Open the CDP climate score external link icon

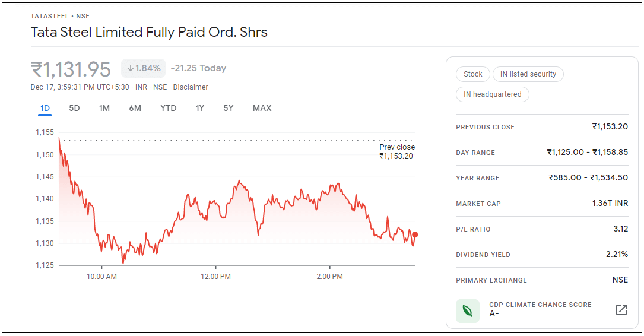[x=621, y=310]
